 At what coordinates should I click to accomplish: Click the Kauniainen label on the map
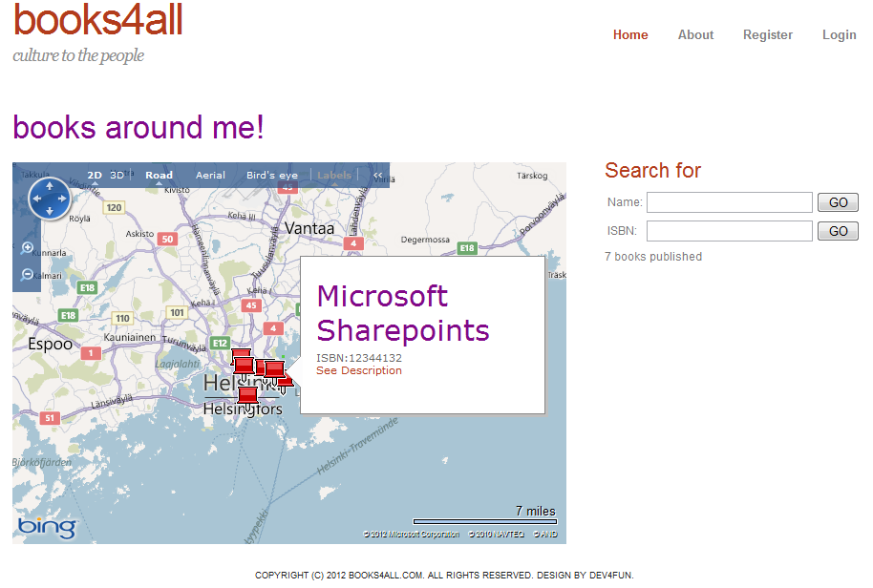(x=130, y=337)
